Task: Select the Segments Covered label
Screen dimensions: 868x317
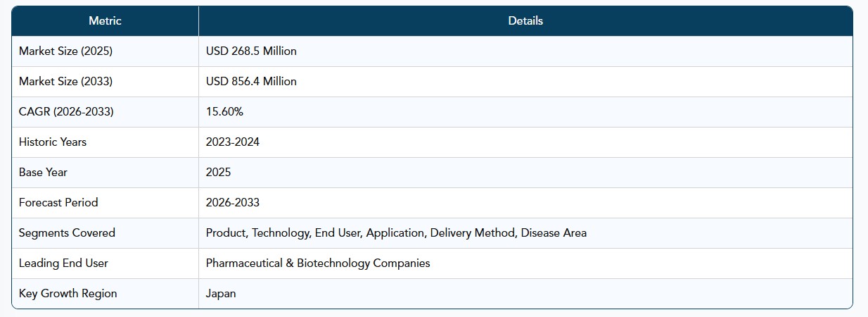Action: tap(67, 233)
